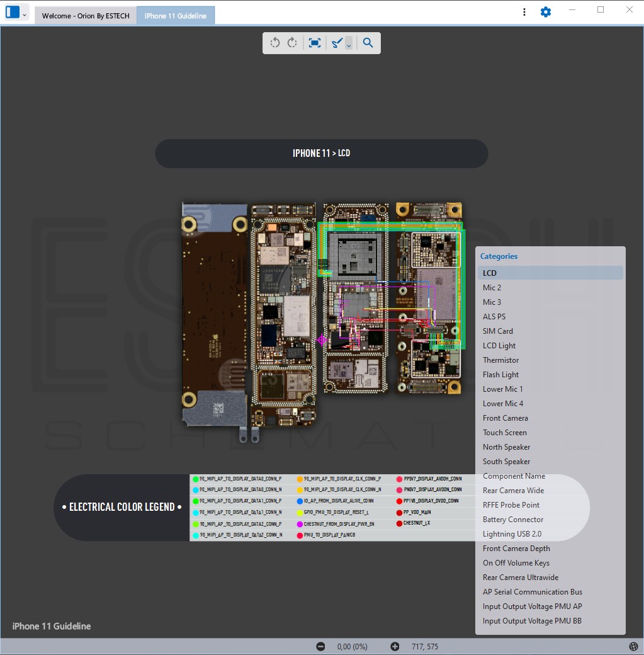The height and width of the screenshot is (655, 644).
Task: Select Touch Screen category
Action: [x=505, y=433]
